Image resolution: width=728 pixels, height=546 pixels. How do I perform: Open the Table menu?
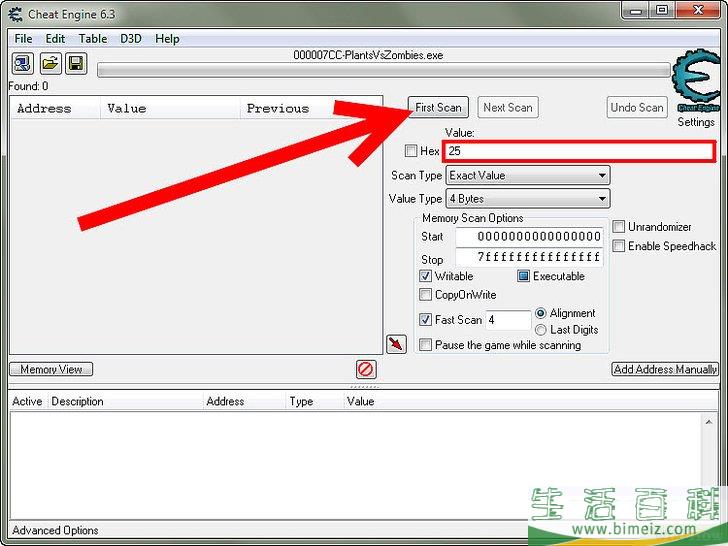tap(93, 39)
